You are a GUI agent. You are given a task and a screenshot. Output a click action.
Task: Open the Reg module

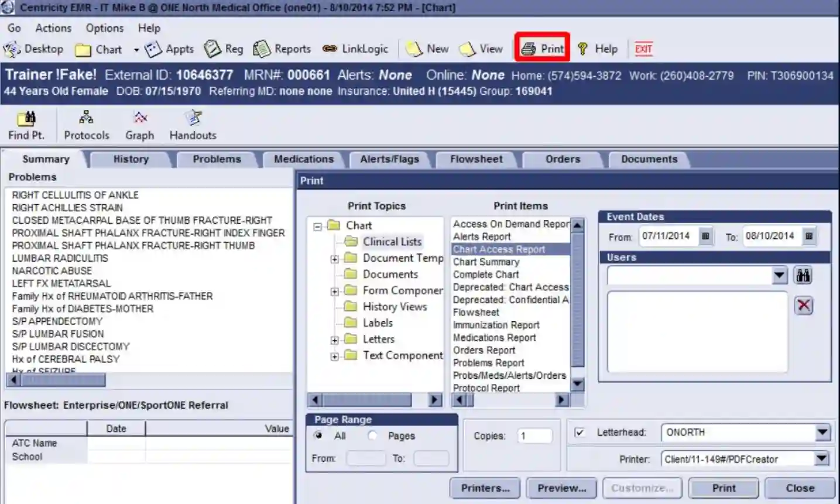tap(222, 49)
